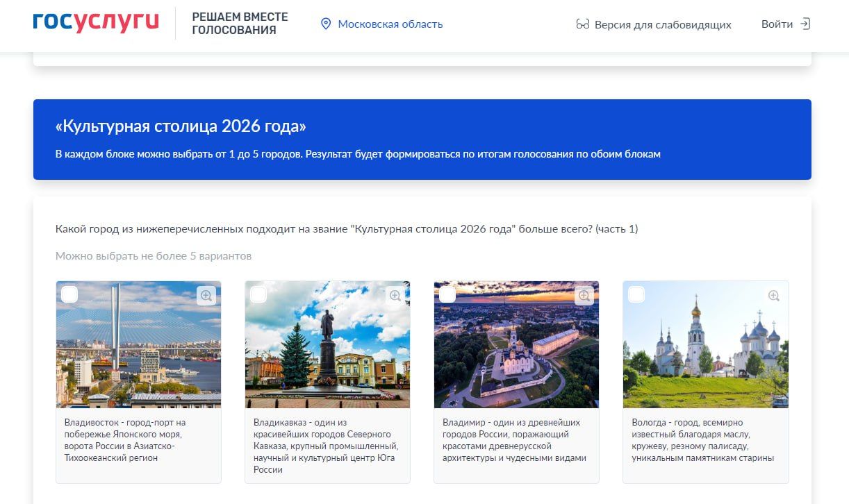Click the magnifier icon on the Владикавказ card
Screen dimensions: 849x504
(395, 295)
